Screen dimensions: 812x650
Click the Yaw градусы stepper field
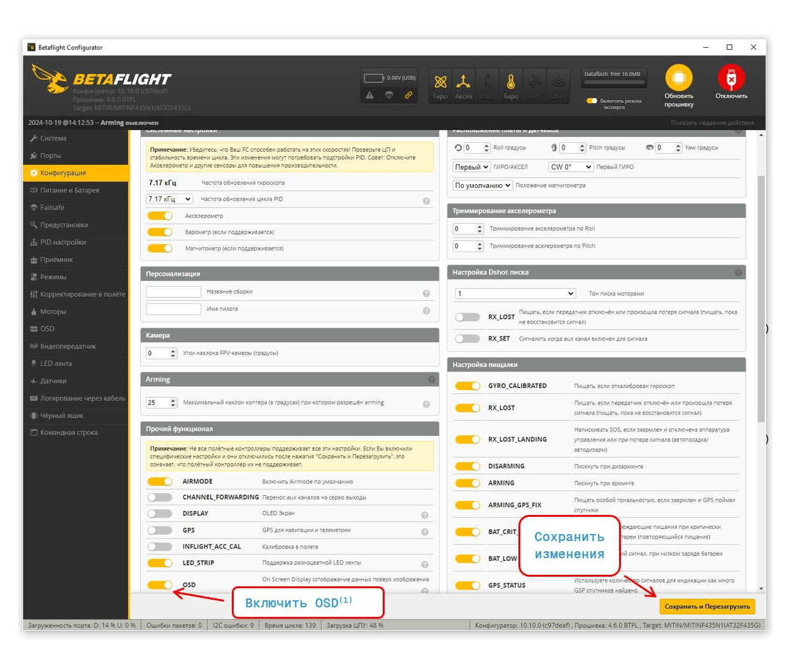pyautogui.click(x=669, y=148)
